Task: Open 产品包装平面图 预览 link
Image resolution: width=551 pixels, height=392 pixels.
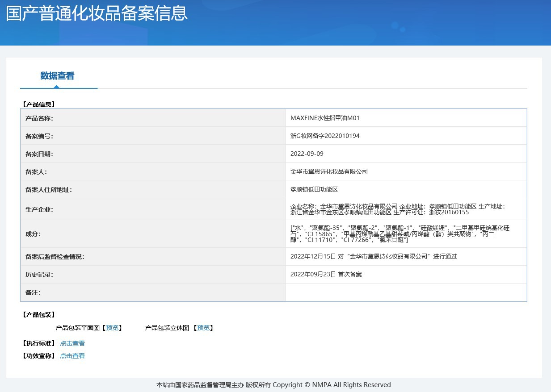Action: pos(112,328)
